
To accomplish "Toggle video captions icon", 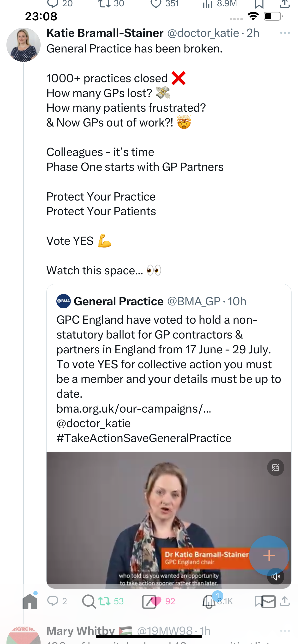I will click(x=275, y=467).
